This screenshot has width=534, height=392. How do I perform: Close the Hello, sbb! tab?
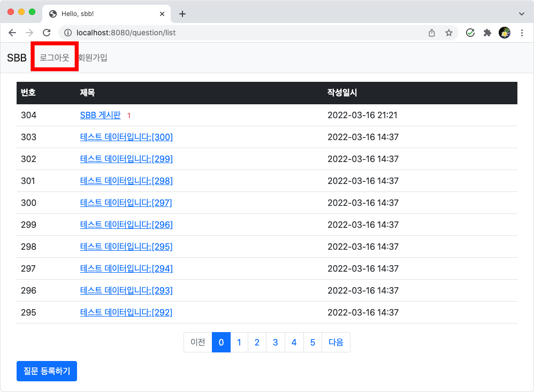162,14
